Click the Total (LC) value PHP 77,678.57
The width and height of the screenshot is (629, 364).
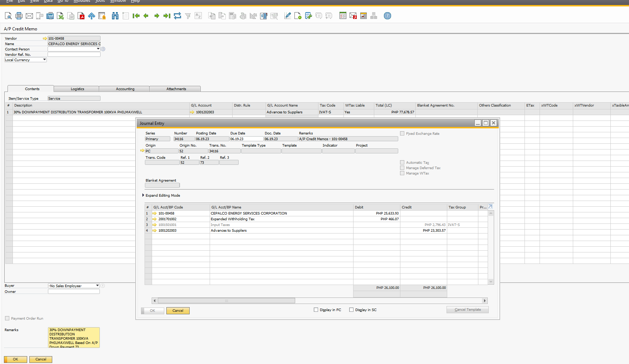(x=403, y=112)
